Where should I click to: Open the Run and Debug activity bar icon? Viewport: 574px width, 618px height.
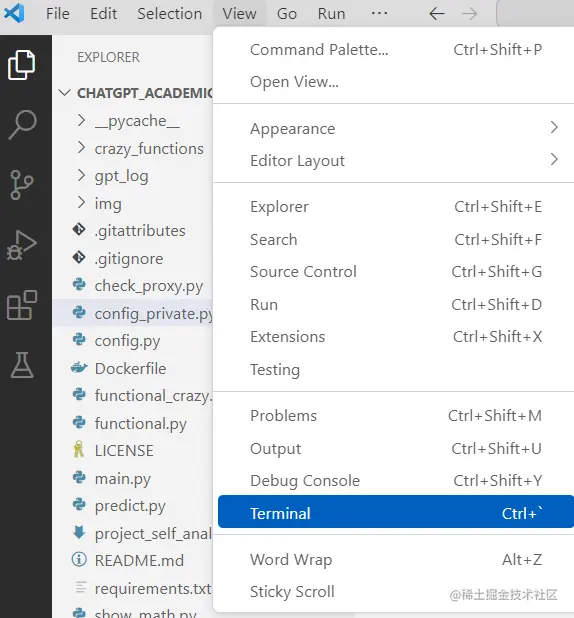pos(22,245)
